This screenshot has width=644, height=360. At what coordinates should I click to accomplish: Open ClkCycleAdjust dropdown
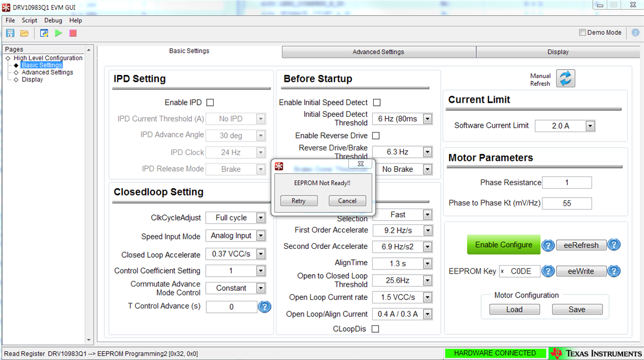(x=261, y=218)
